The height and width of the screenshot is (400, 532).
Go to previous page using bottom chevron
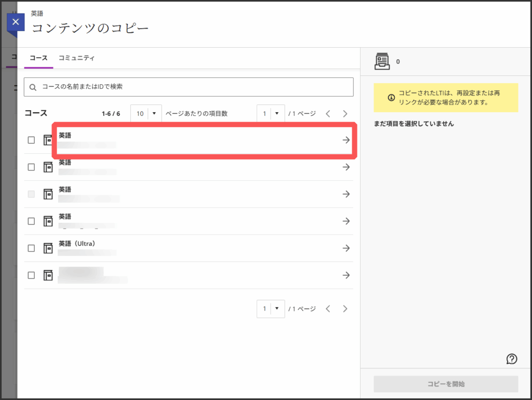coord(328,309)
